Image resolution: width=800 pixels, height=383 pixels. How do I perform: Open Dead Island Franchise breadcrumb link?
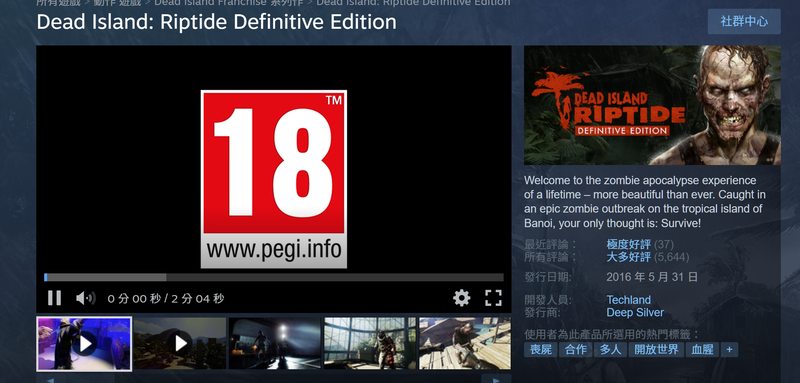pos(228,3)
